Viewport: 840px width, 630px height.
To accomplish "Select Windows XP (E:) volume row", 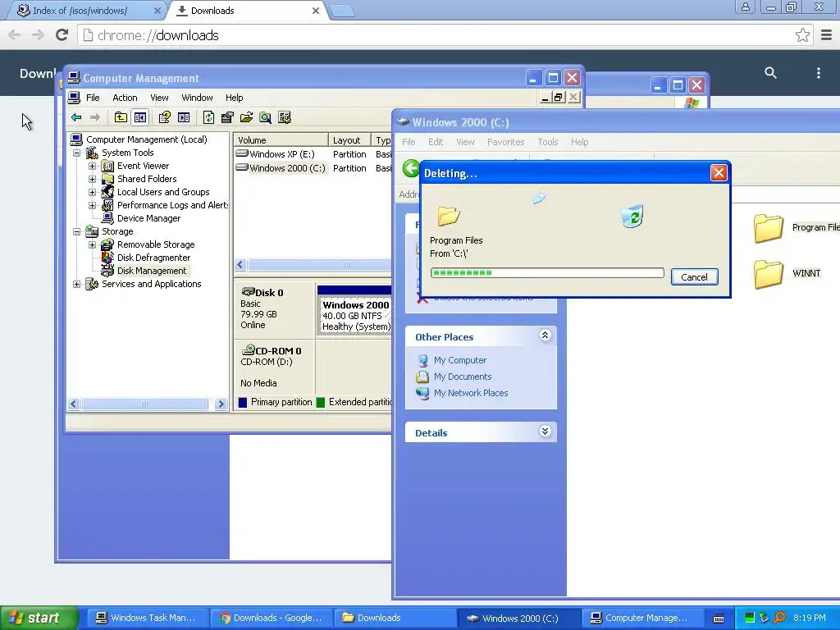I will [313, 154].
